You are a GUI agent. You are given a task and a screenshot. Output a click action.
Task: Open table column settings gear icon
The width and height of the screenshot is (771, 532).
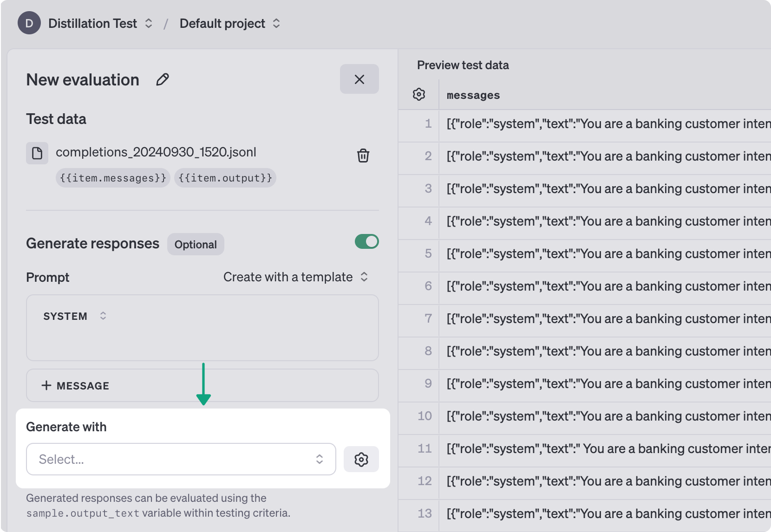click(418, 95)
